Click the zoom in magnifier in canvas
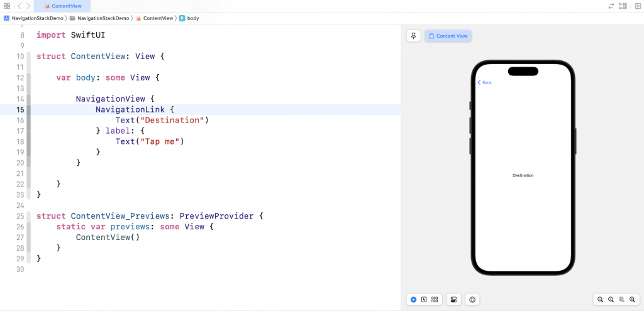Screen dimensions: 644x311 (x=633, y=300)
